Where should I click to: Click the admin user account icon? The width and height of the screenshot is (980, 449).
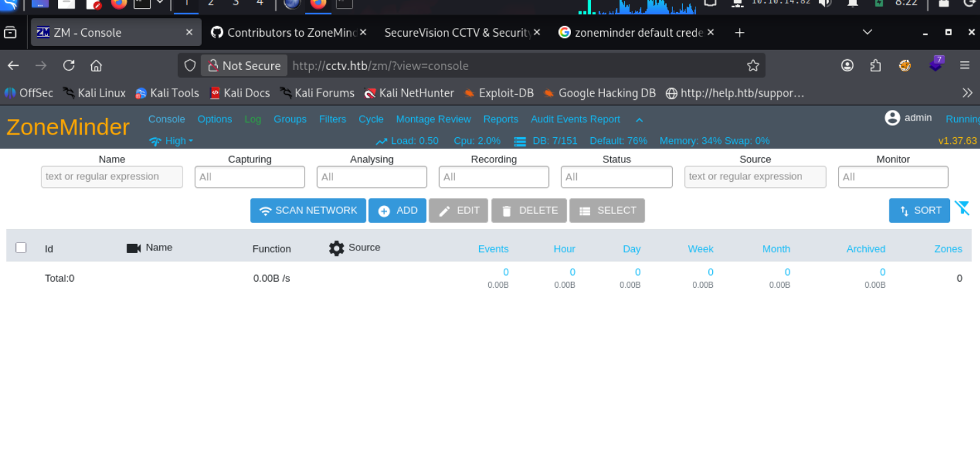click(x=892, y=118)
